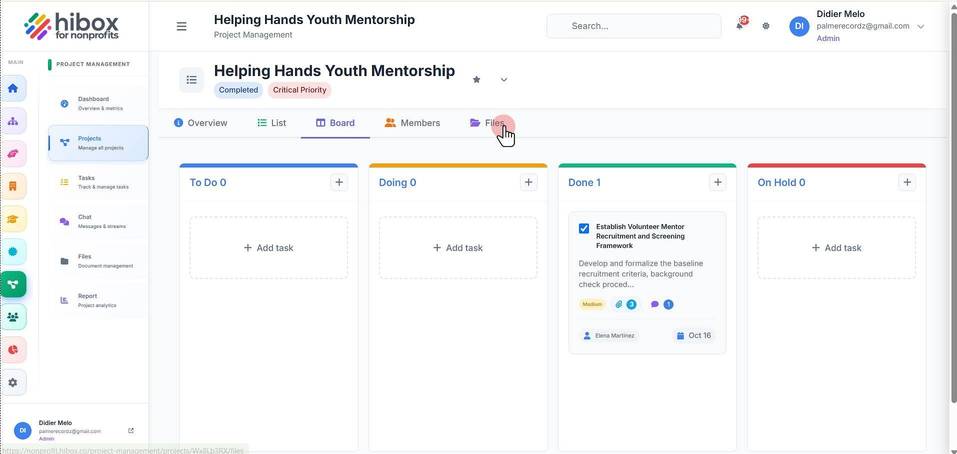Star the Helping Hands Youth Mentorship project
The width and height of the screenshot is (957, 454).
click(477, 79)
